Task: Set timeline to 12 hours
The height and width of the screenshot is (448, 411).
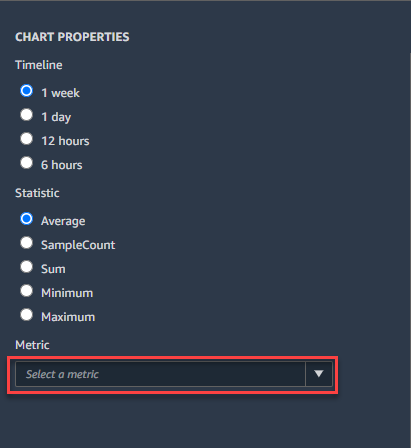Action: point(26,139)
